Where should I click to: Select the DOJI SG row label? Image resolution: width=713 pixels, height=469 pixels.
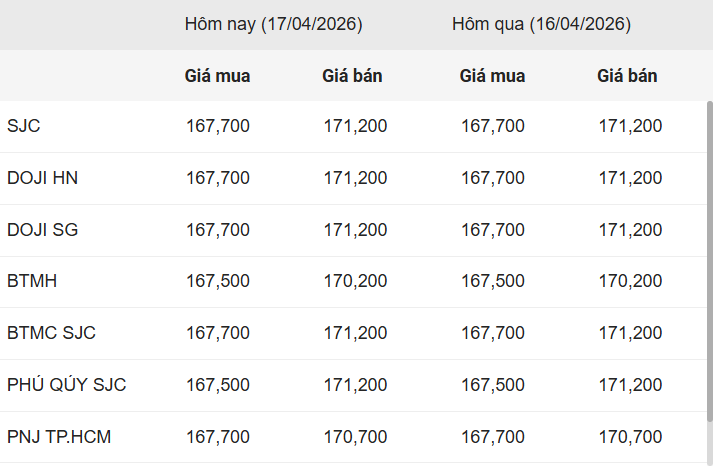[42, 230]
